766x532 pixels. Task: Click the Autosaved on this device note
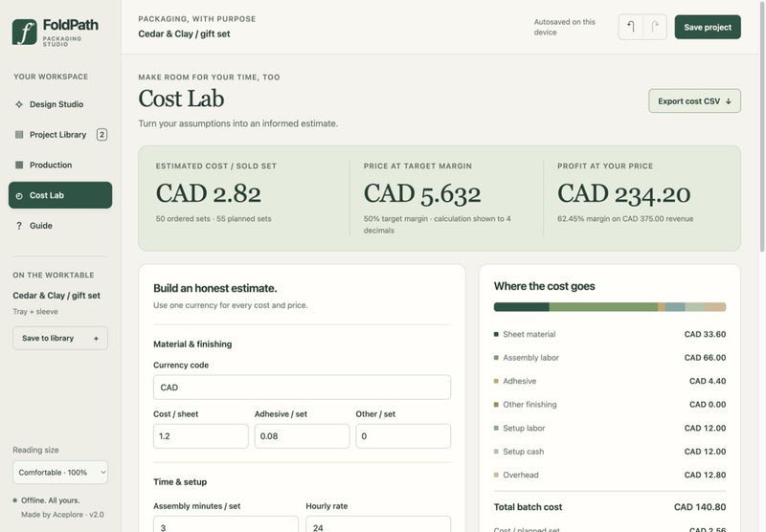[565, 28]
